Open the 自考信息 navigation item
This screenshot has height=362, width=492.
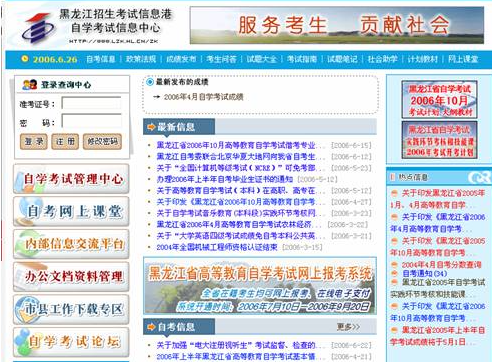coord(101,59)
